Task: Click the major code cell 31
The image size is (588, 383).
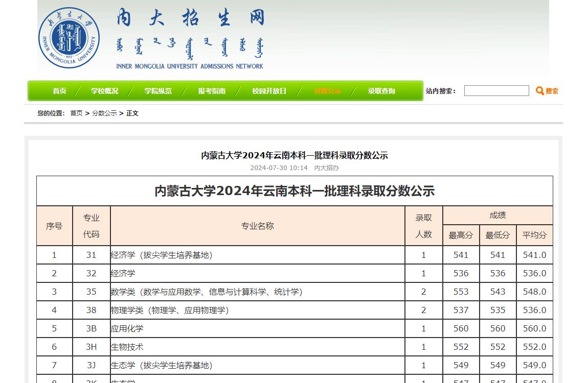Action: click(x=92, y=255)
